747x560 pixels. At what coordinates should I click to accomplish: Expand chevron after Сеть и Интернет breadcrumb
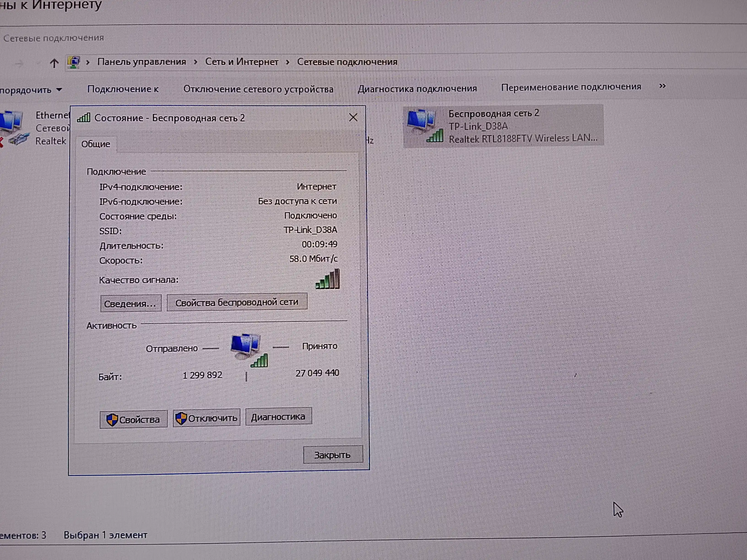coord(287,62)
